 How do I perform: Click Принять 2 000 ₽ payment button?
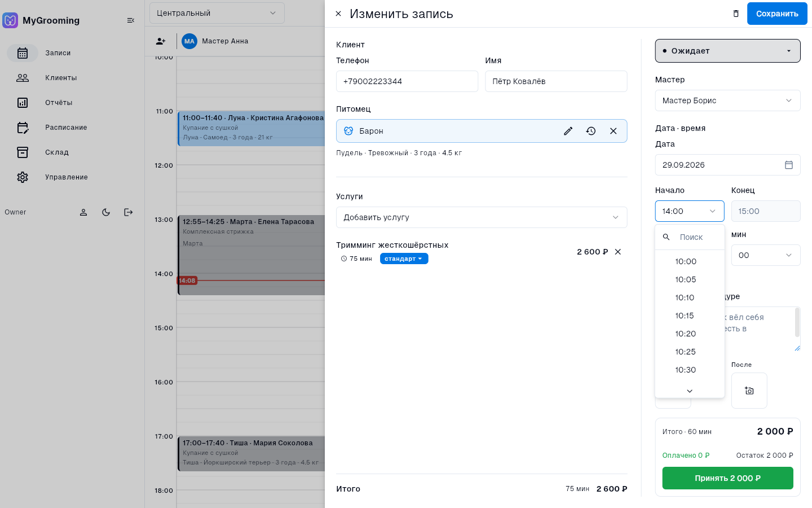[x=728, y=478]
